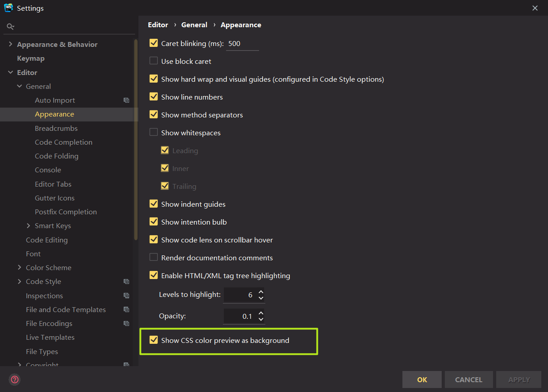Click the CANCEL button
The width and height of the screenshot is (548, 392).
pos(469,379)
